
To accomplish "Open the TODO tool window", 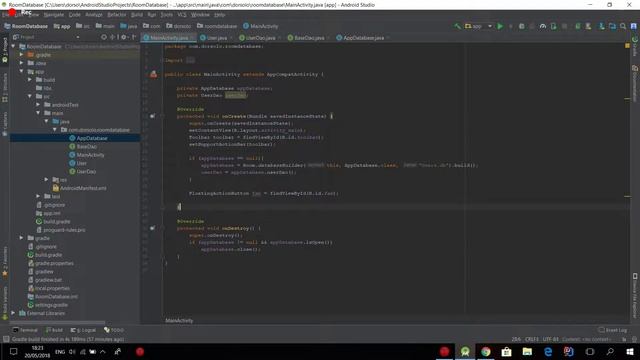I will coord(114,330).
